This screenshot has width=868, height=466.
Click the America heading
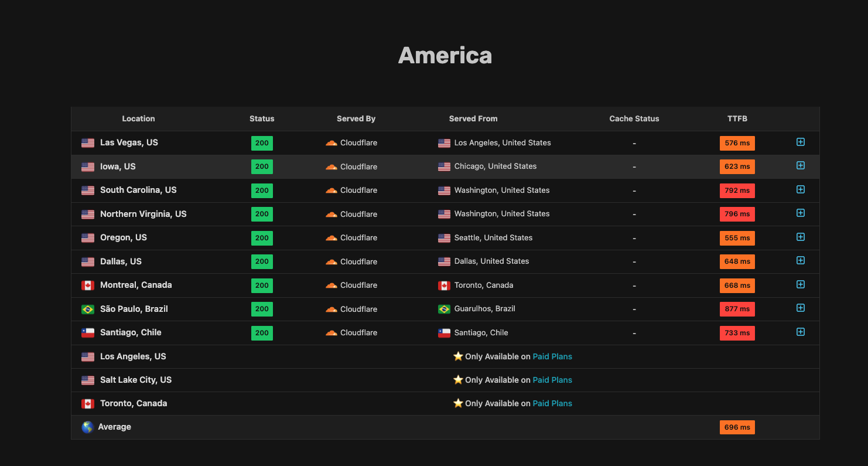(445, 56)
